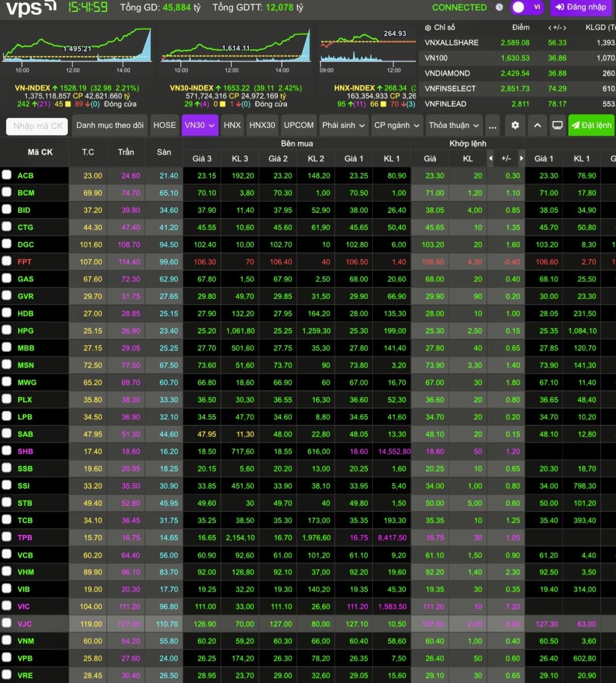Toggle the VI language switch
616x683 pixels.
coord(528,7)
